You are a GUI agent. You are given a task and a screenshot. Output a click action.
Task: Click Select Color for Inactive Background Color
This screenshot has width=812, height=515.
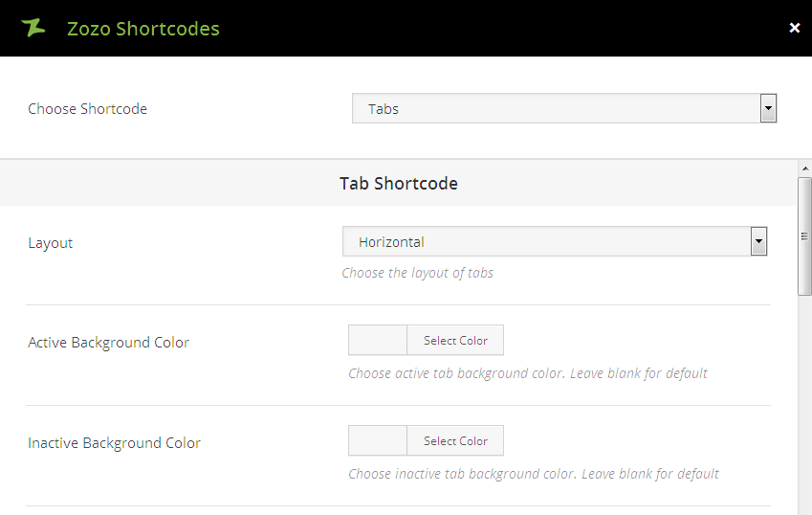tap(455, 441)
